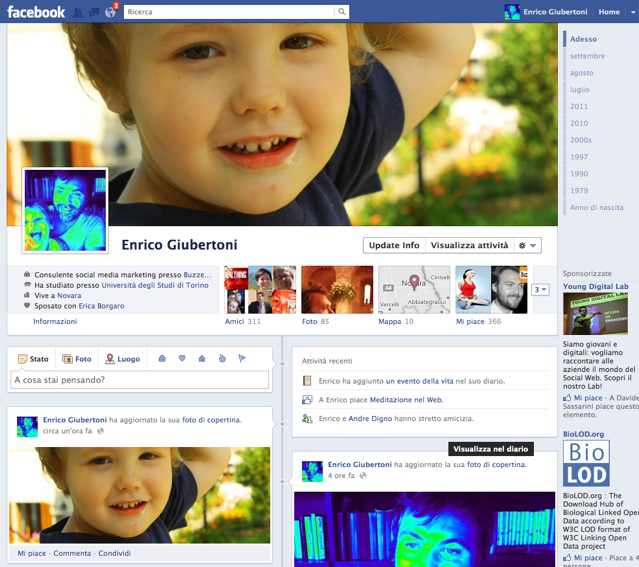
Task: Jump to 2011 in timeline
Action: pyautogui.click(x=579, y=106)
